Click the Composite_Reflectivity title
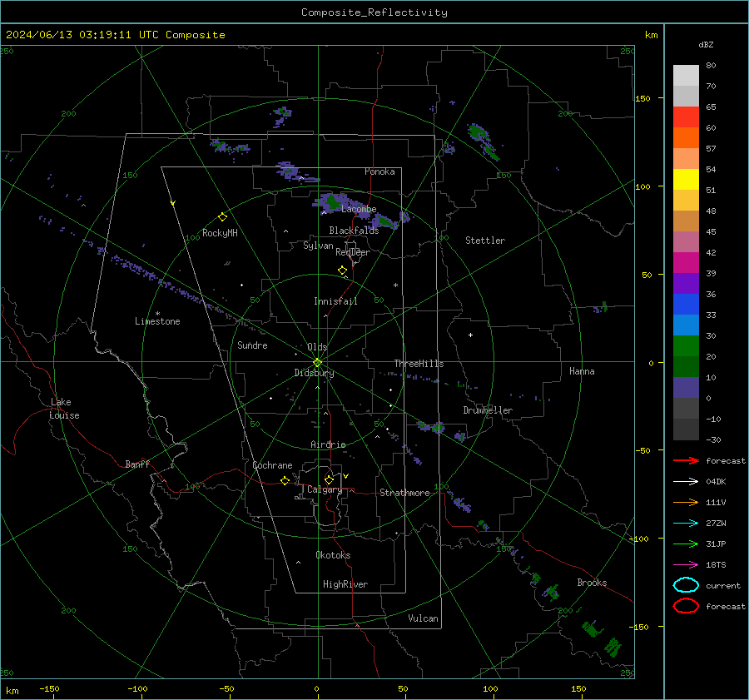The height and width of the screenshot is (700, 749). point(374,12)
